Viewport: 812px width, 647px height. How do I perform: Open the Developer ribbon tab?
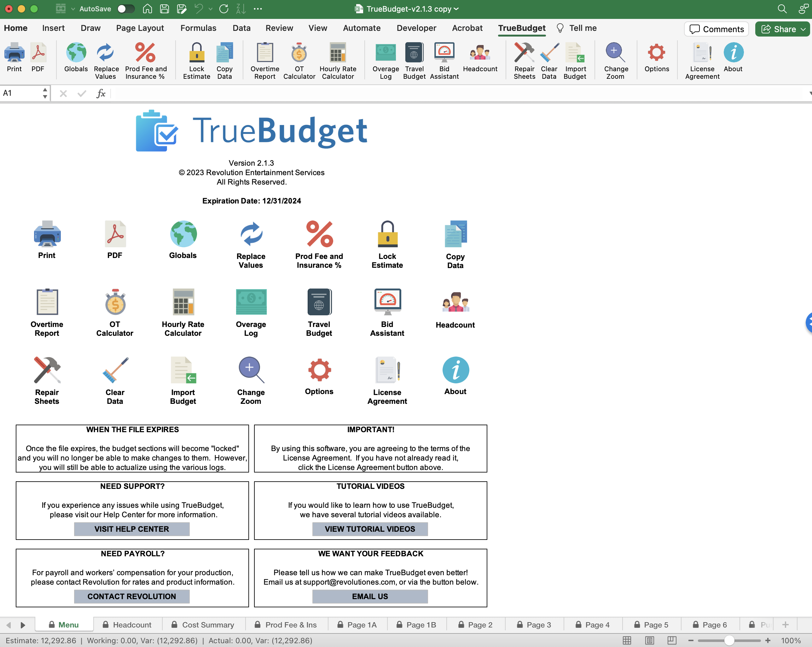[x=416, y=28]
